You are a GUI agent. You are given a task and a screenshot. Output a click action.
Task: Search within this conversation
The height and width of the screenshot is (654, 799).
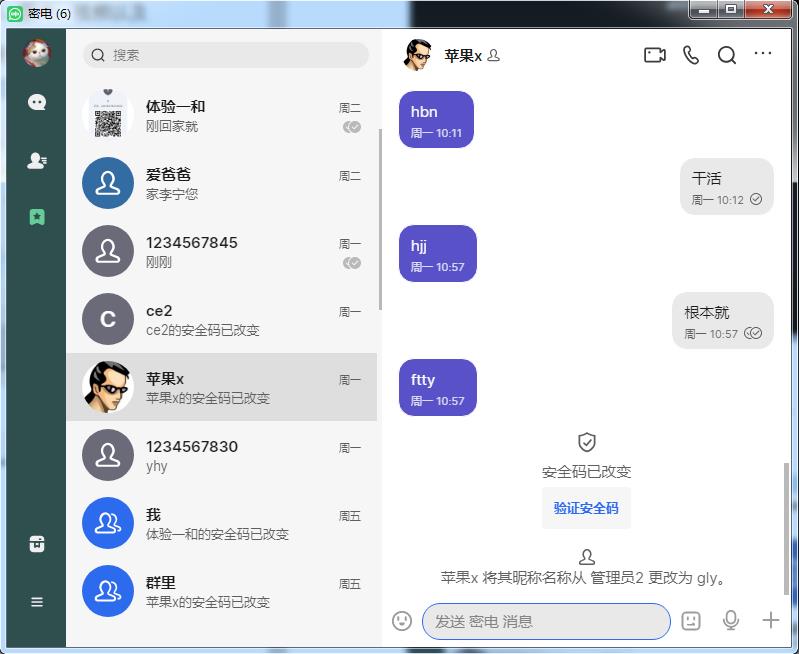727,55
